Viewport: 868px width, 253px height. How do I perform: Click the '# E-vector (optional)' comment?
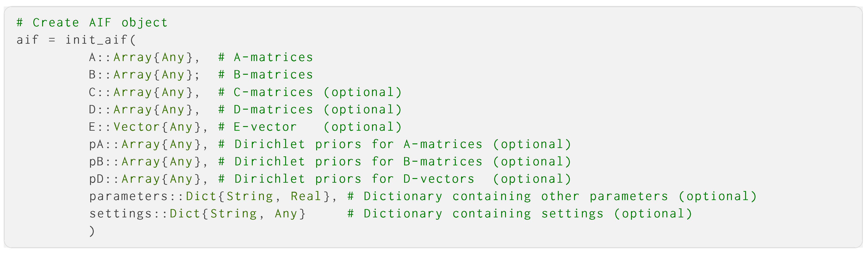click(310, 127)
